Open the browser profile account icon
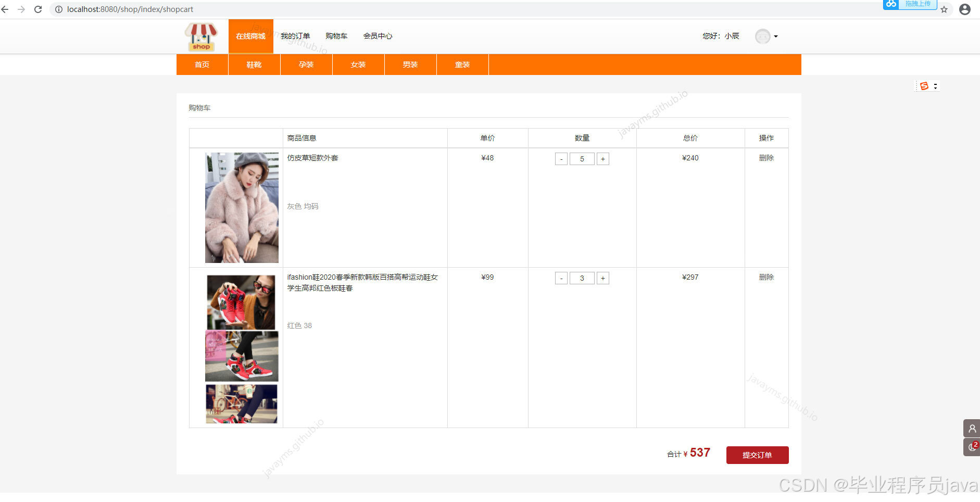Image resolution: width=980 pixels, height=502 pixels. tap(965, 9)
